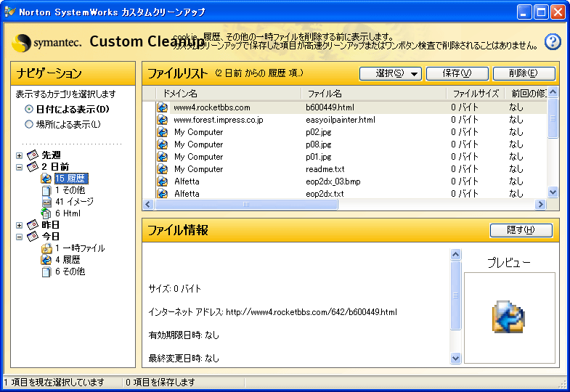Image resolution: width=570 pixels, height=392 pixels.
Task: Select the 41 イメージ tree item
Action: pos(75,202)
